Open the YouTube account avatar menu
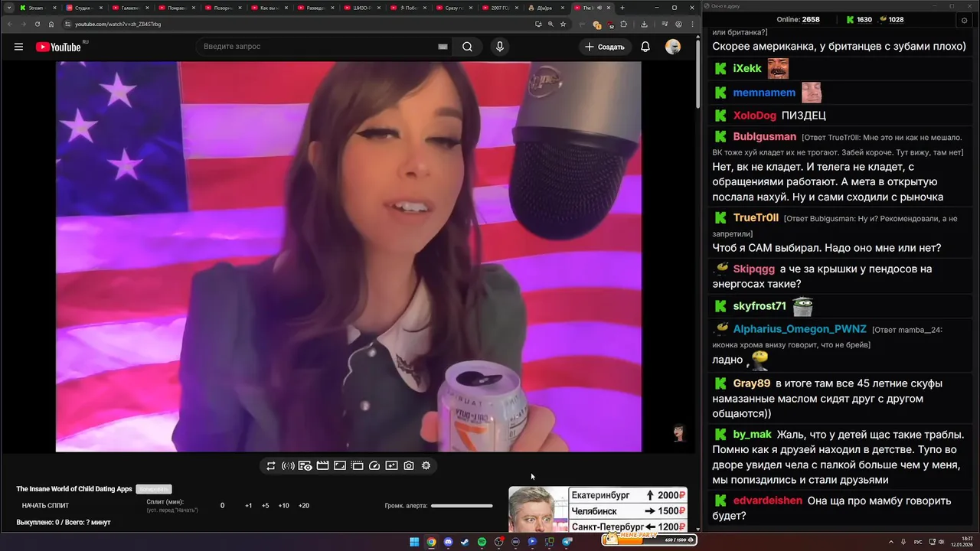 (x=673, y=47)
